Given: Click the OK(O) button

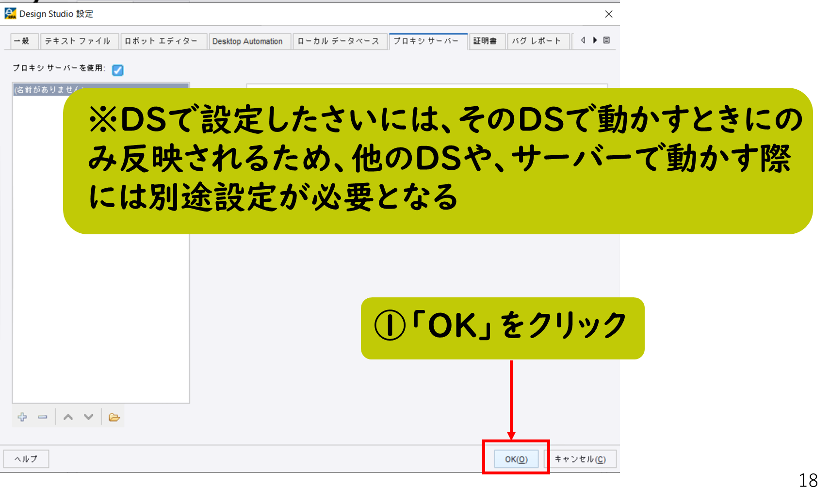Looking at the screenshot, I should pos(516,459).
